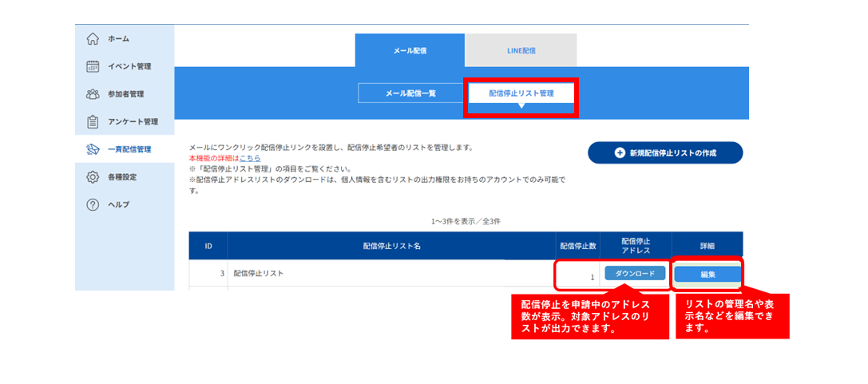Open ホーム in the sidebar menu
Viewport: 868px width, 384px height.
click(125, 39)
